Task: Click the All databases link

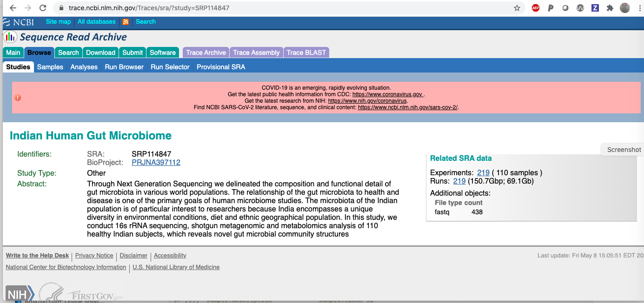Action: [x=96, y=22]
